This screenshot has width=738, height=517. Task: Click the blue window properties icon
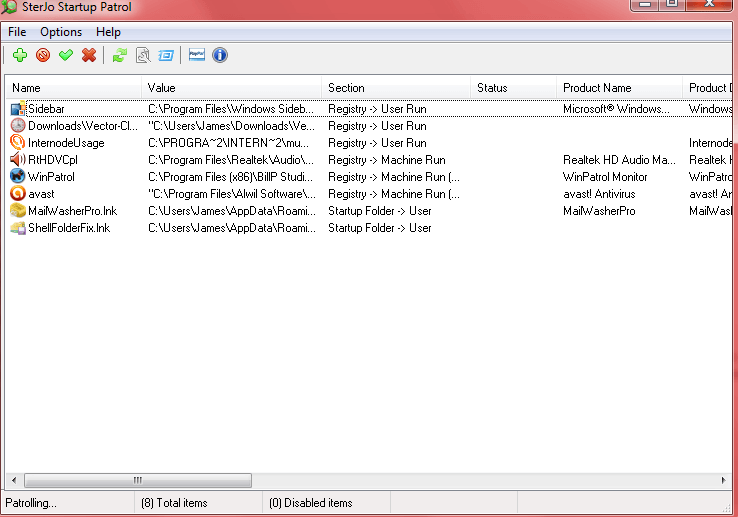pos(166,55)
